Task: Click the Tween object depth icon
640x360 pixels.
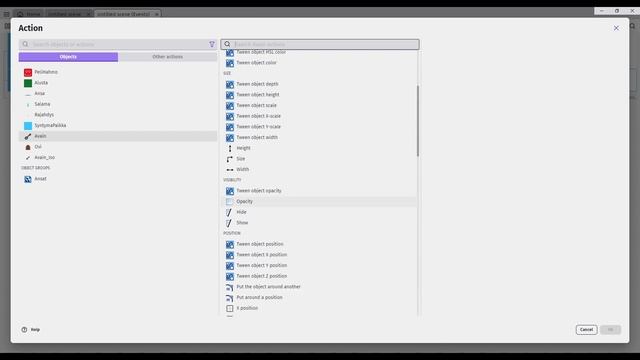Action: (x=230, y=84)
